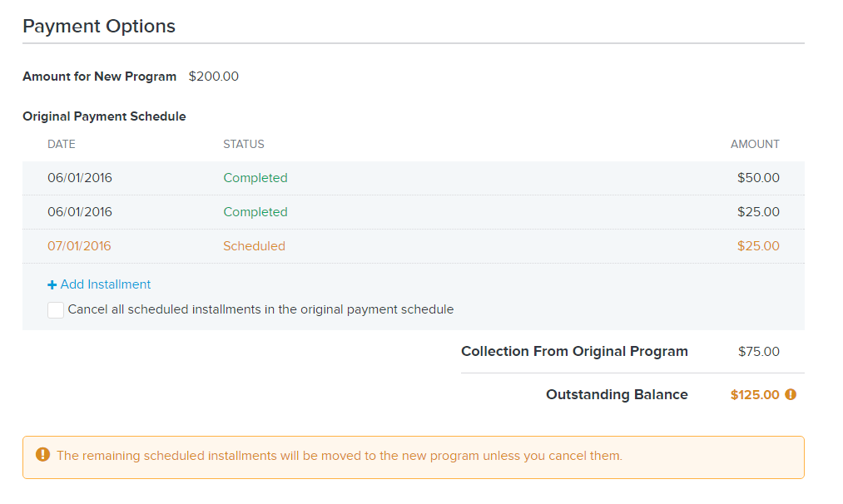Click the 07/01/2016 scheduled date
The width and height of the screenshot is (843, 504).
coord(80,246)
